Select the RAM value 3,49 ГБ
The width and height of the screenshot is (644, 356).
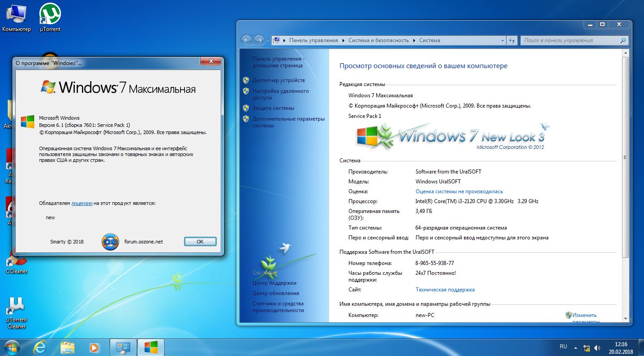click(424, 211)
